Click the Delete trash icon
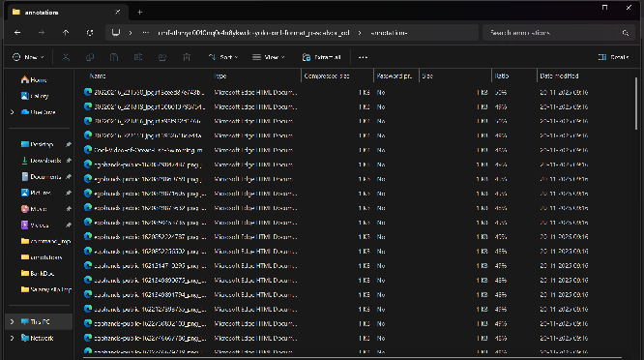This screenshot has height=360, width=644. click(187, 57)
